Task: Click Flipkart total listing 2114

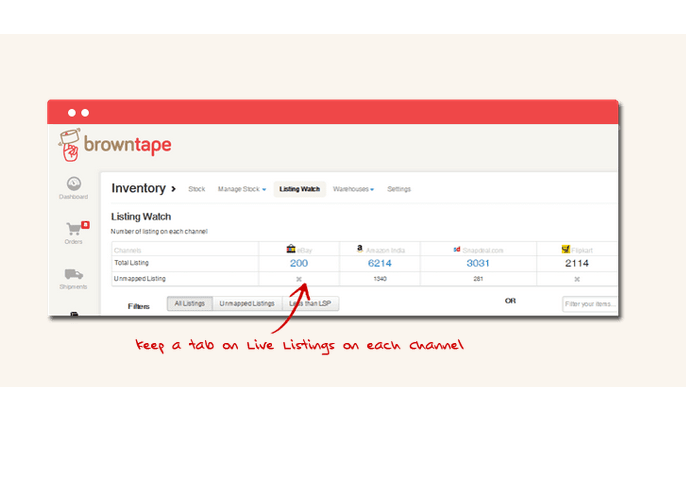Action: click(577, 263)
